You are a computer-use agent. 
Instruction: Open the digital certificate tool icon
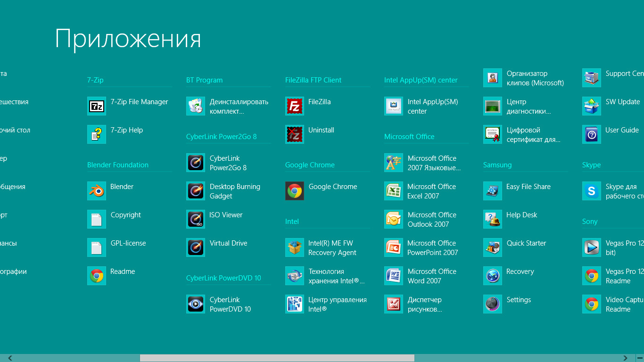point(493,134)
